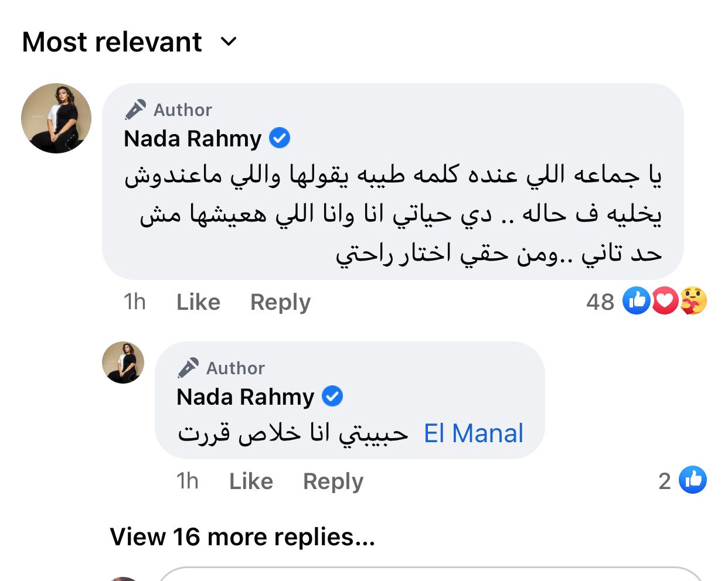Click the blue thumbs-up reaction on top comment
Viewport: 728px width, 581px height.
(x=636, y=301)
